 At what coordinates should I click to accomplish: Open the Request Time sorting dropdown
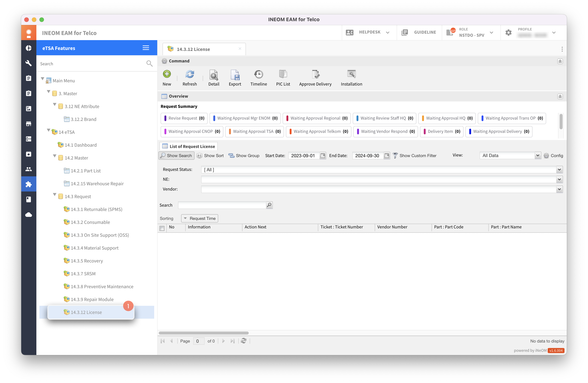[x=200, y=218]
